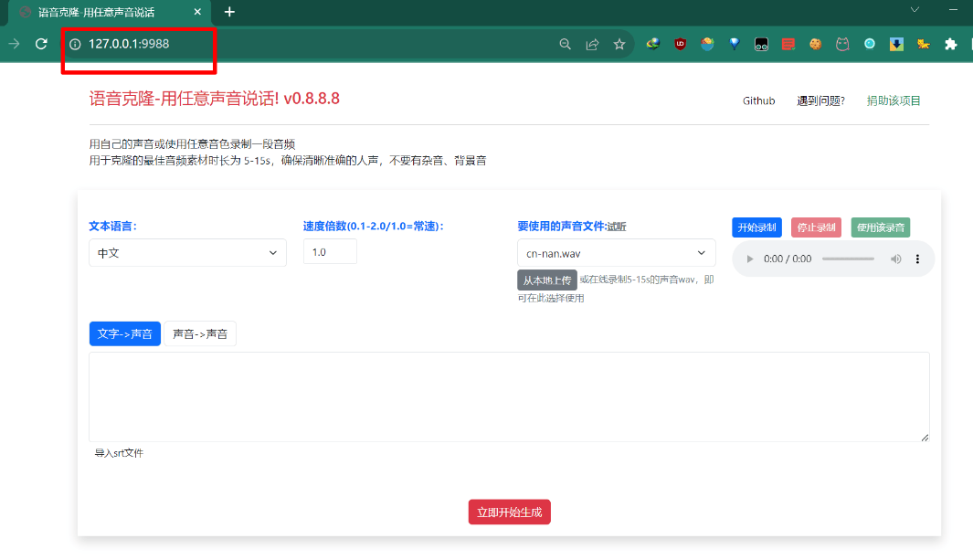
Task: Click the browser reload icon
Action: [40, 43]
